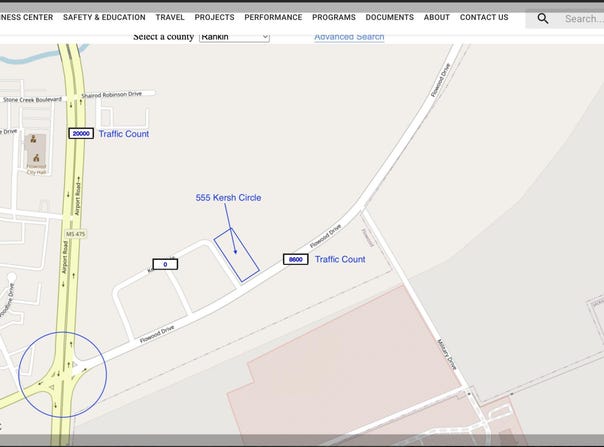Open the Documents menu
604x447 pixels.
coord(389,17)
